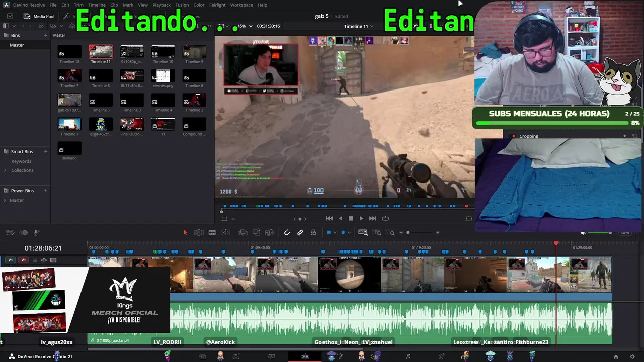Toggle Linked Selection chain icon
The height and width of the screenshot is (362, 644).
click(x=300, y=232)
